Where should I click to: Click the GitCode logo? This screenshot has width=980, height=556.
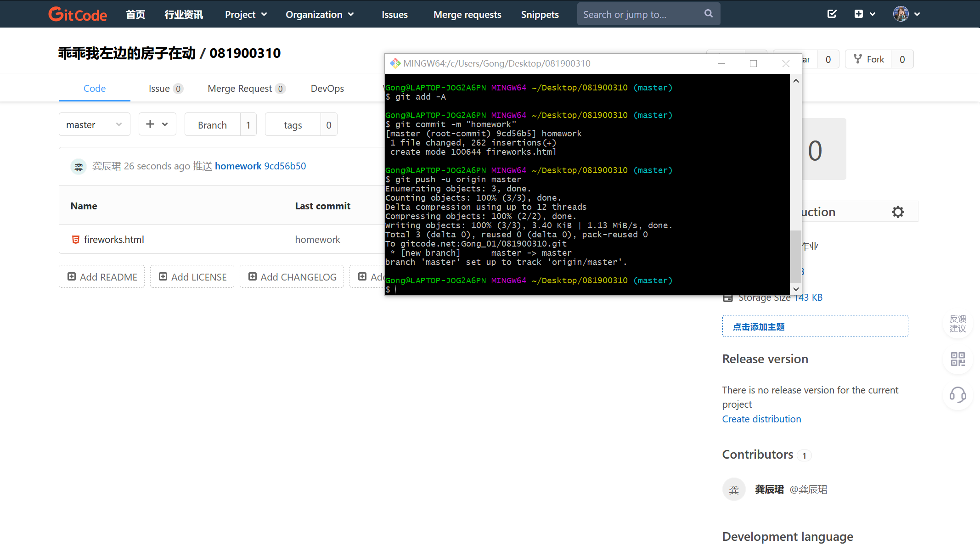pyautogui.click(x=78, y=14)
